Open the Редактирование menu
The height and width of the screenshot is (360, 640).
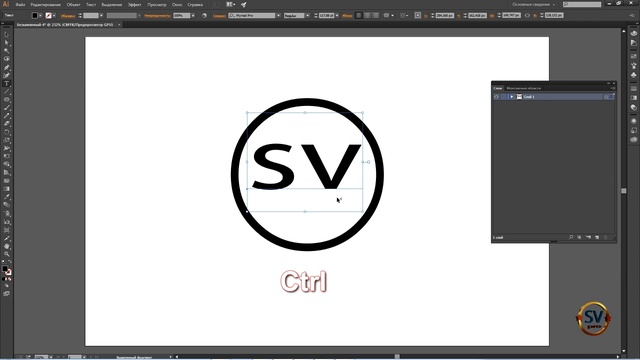tap(46, 5)
